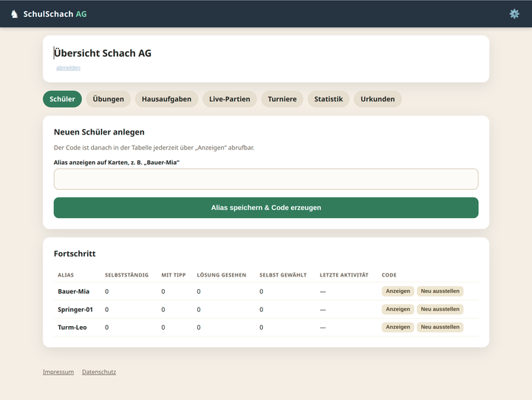The width and height of the screenshot is (532, 400).
Task: Click Springer-01's Mit Tipp value 0
Action: (163, 309)
